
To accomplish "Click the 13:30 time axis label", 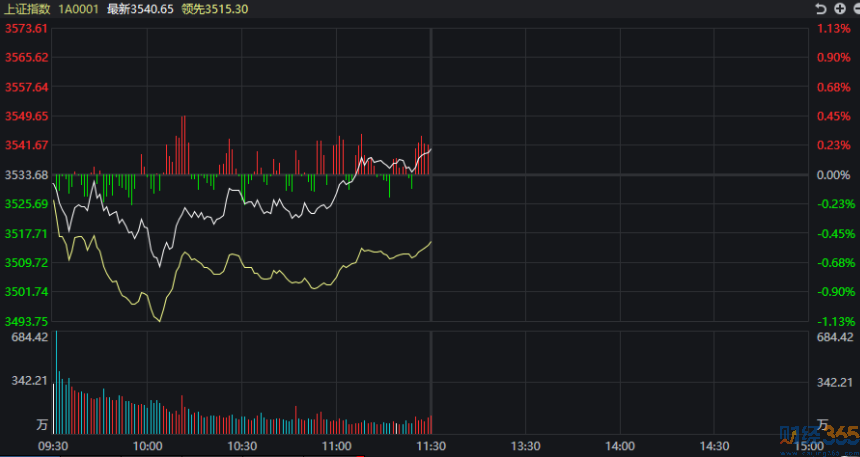I will 526,446.
